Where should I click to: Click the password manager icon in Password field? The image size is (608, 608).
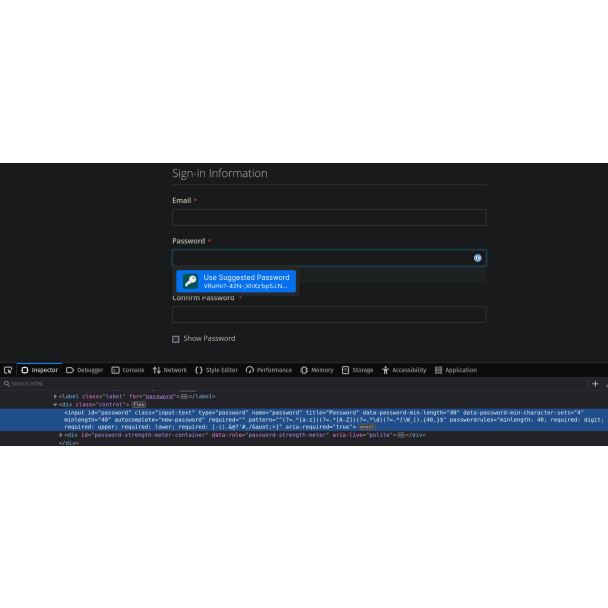click(x=477, y=258)
